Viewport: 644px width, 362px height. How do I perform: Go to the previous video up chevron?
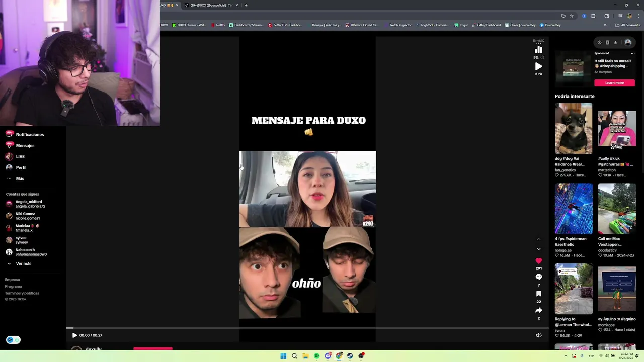[x=539, y=239]
